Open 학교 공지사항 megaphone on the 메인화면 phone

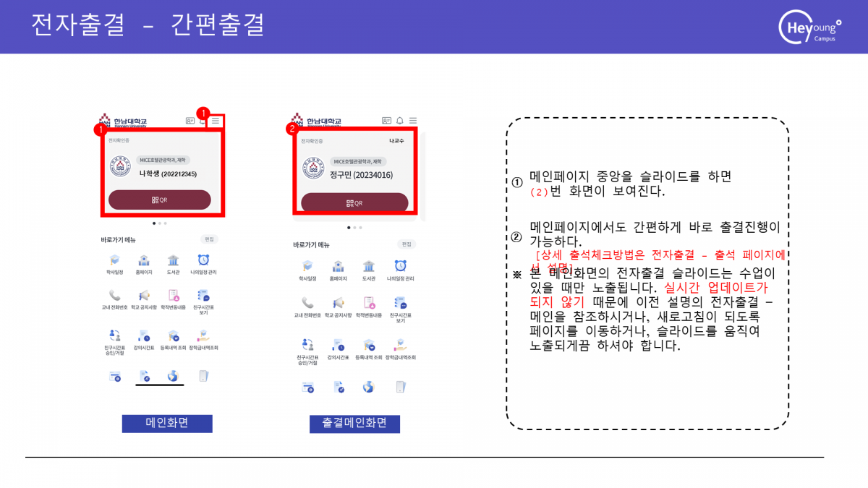coord(144,299)
